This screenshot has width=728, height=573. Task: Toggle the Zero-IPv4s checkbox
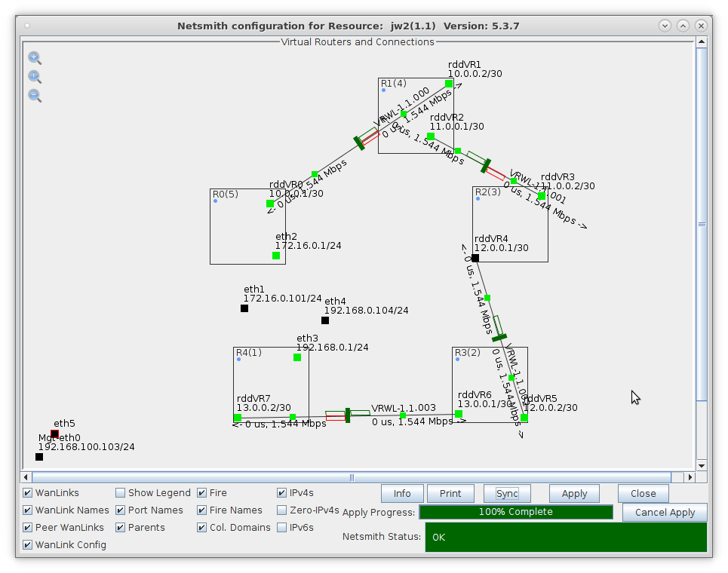pyautogui.click(x=282, y=510)
